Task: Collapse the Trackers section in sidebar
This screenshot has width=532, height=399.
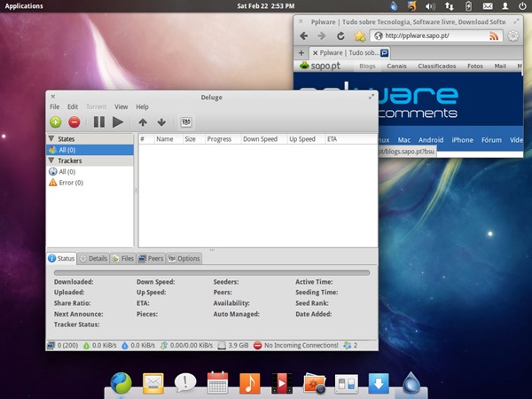Action: click(x=51, y=160)
